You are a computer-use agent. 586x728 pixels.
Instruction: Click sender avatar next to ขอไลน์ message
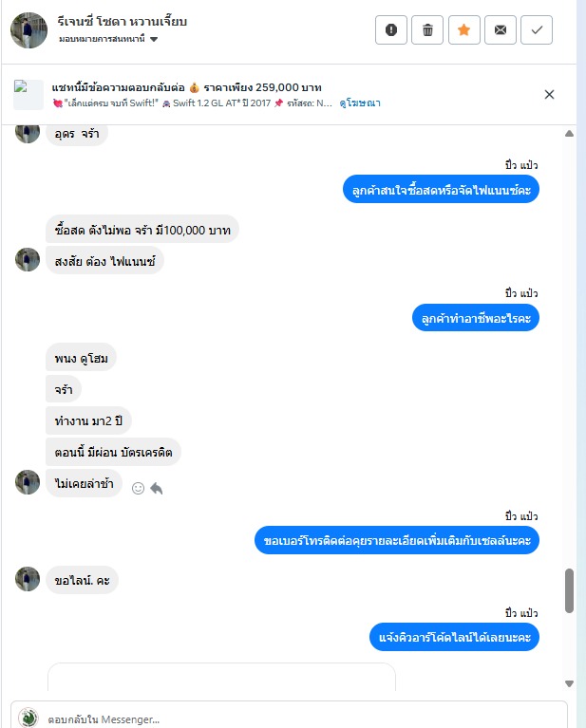click(28, 579)
